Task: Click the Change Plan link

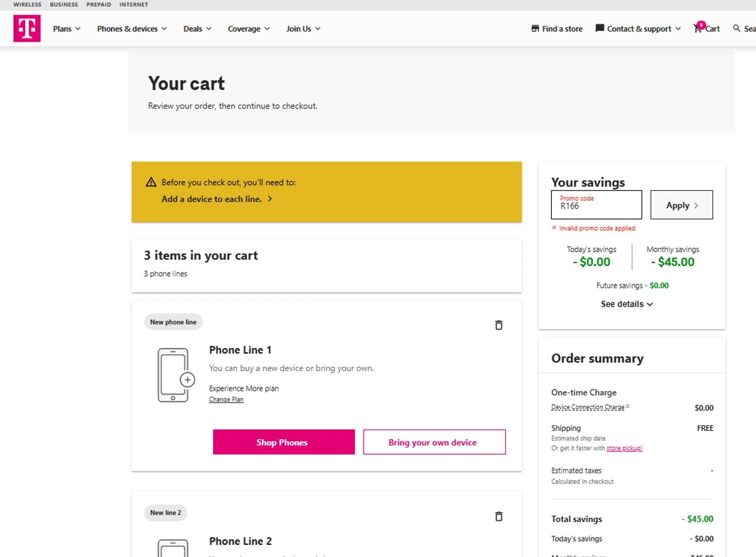Action: (226, 399)
